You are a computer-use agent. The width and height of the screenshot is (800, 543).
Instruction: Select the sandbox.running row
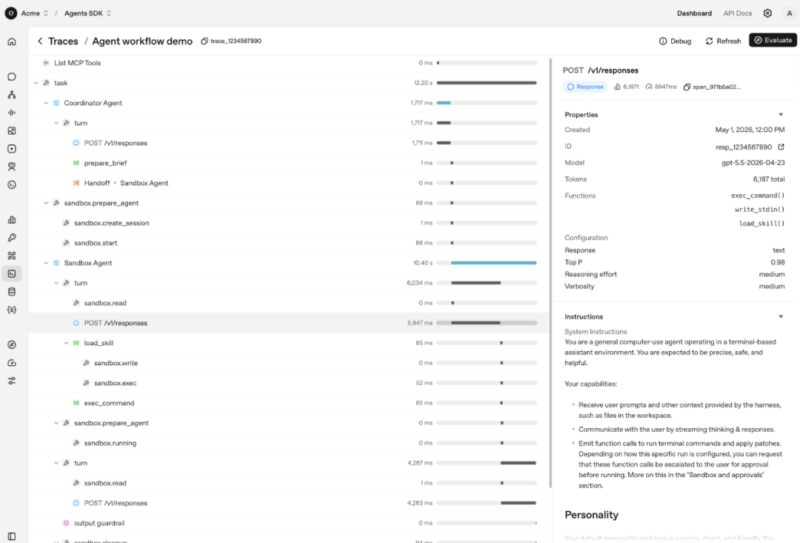pos(288,443)
